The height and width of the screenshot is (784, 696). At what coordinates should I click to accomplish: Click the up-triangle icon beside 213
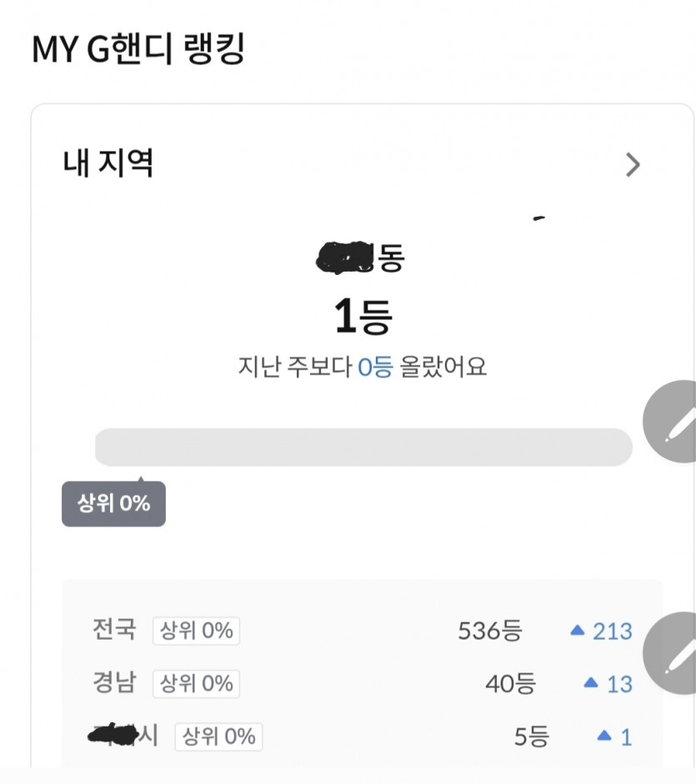click(577, 631)
